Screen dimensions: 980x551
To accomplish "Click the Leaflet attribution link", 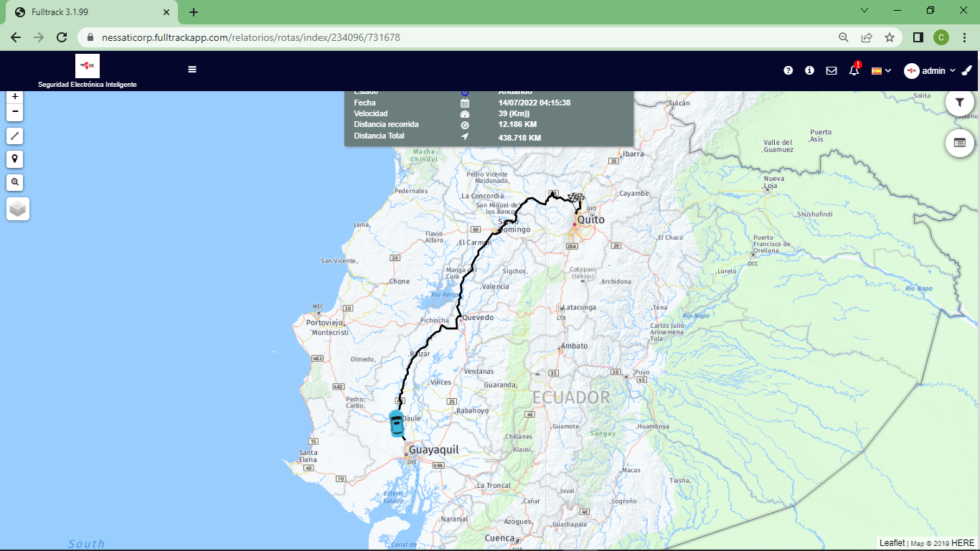I will click(x=892, y=543).
